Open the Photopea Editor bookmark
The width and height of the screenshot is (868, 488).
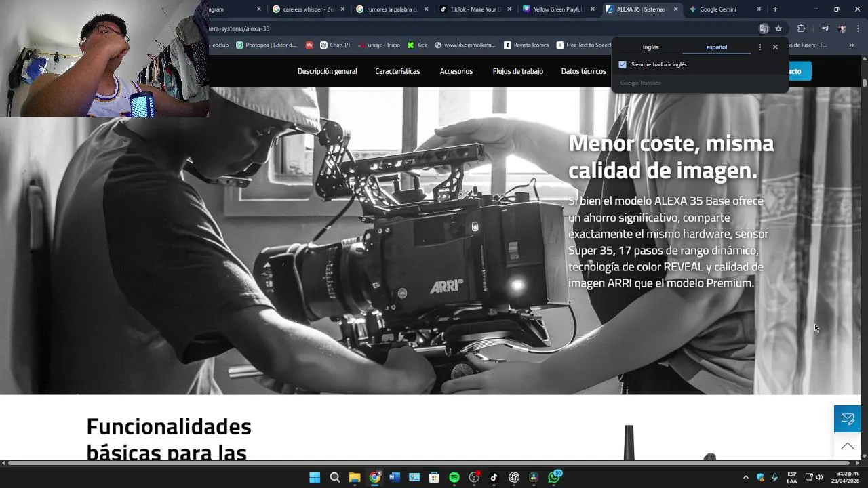tap(267, 45)
